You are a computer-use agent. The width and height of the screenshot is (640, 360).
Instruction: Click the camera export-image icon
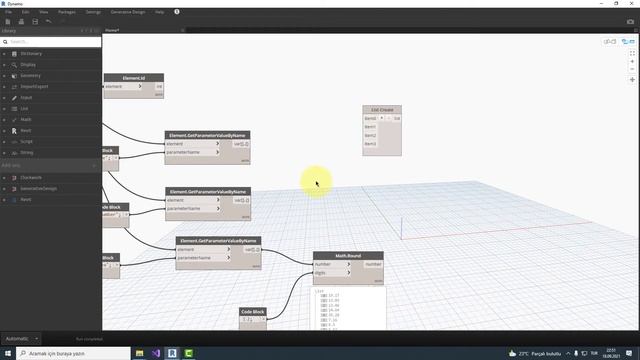point(630,22)
